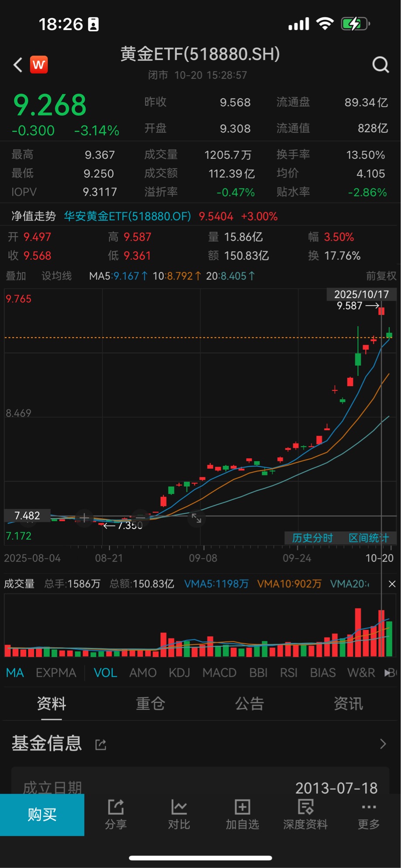Select the EXPMA indicator tab
This screenshot has width=401, height=868.
[56, 673]
